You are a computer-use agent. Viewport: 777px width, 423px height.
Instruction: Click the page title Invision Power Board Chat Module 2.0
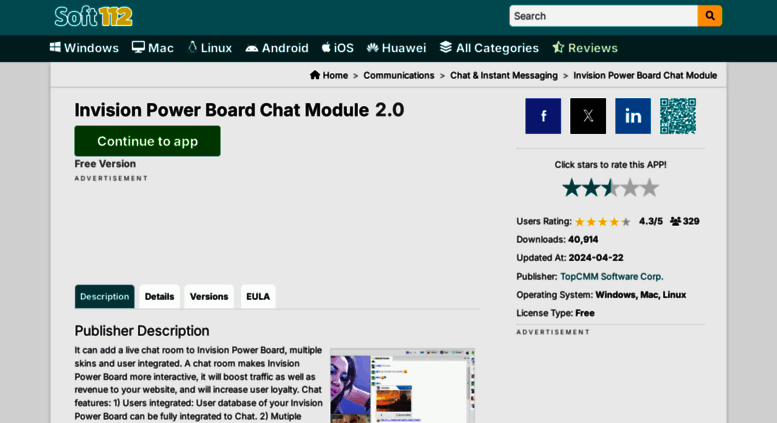click(239, 110)
